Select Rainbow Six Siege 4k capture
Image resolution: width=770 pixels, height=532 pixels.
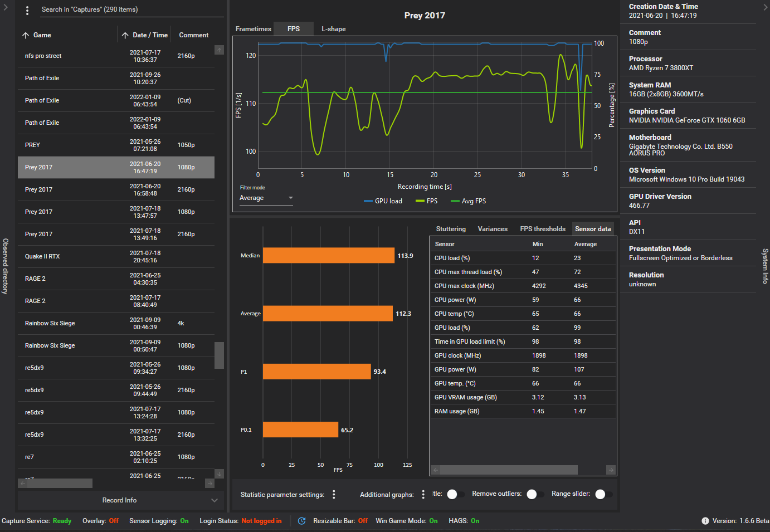(x=116, y=324)
